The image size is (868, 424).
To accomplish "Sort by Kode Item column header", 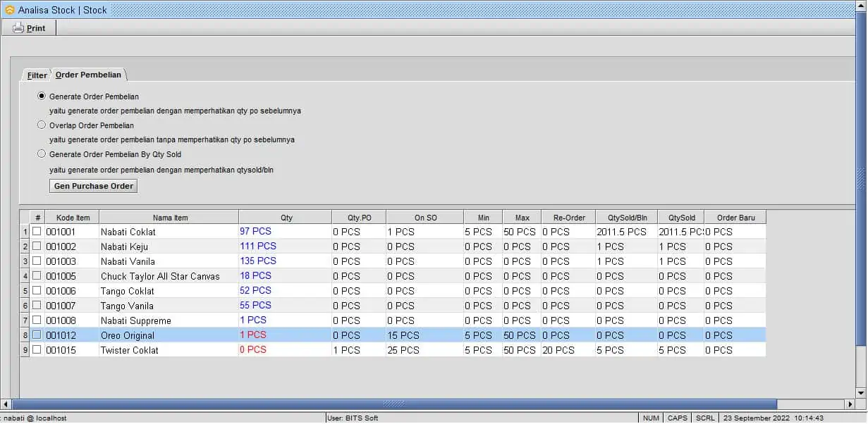I will coord(72,218).
